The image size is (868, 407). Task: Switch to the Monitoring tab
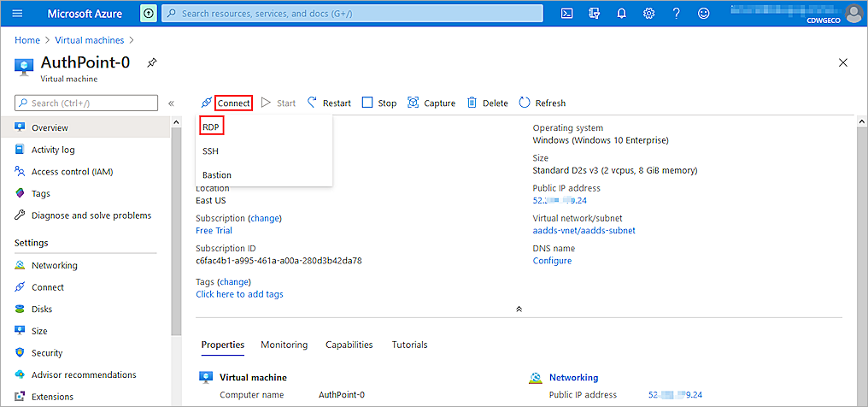click(284, 345)
